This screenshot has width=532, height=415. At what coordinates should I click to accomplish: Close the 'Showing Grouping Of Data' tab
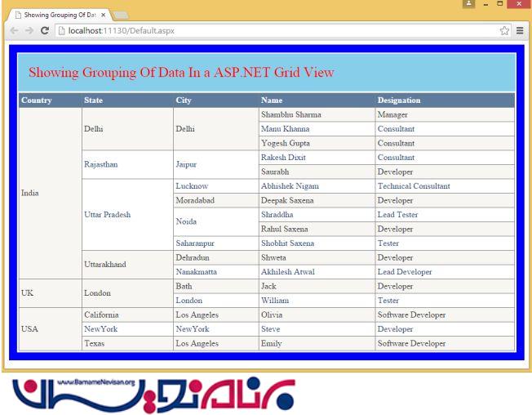(x=103, y=15)
